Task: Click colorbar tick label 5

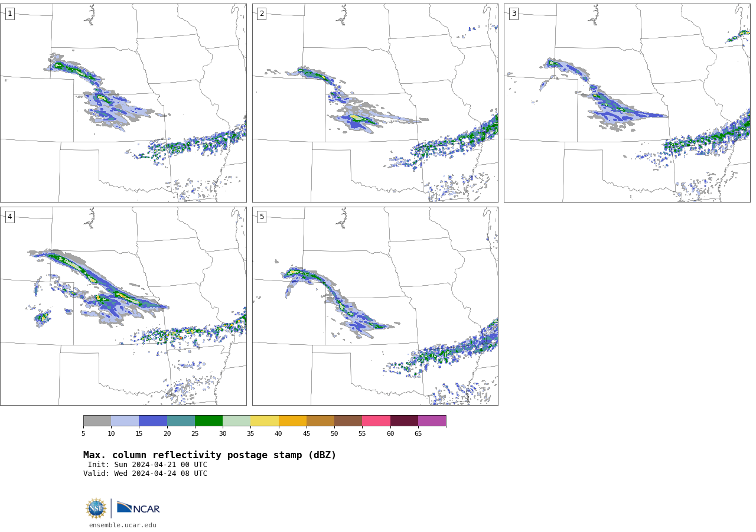Action: (83, 433)
